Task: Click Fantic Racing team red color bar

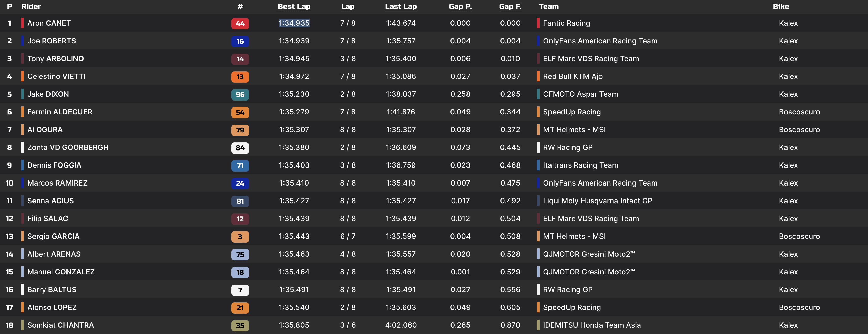Action: click(538, 23)
